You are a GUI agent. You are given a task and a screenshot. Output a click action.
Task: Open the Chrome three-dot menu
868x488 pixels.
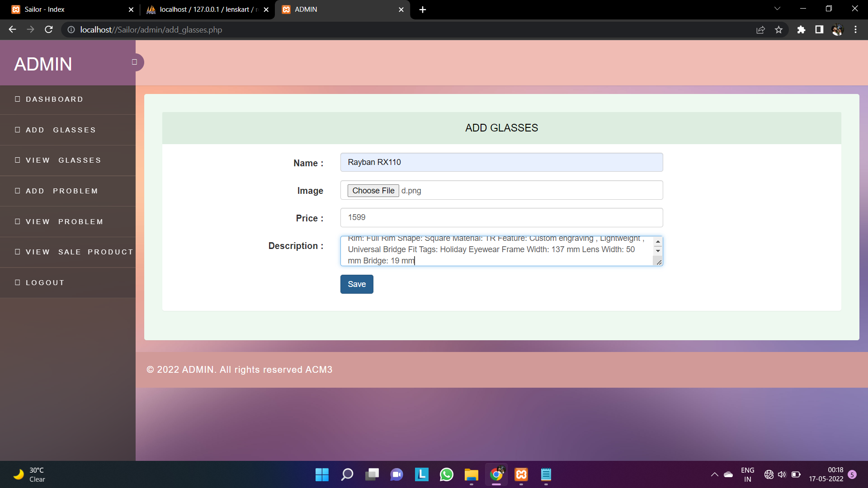pos(855,30)
